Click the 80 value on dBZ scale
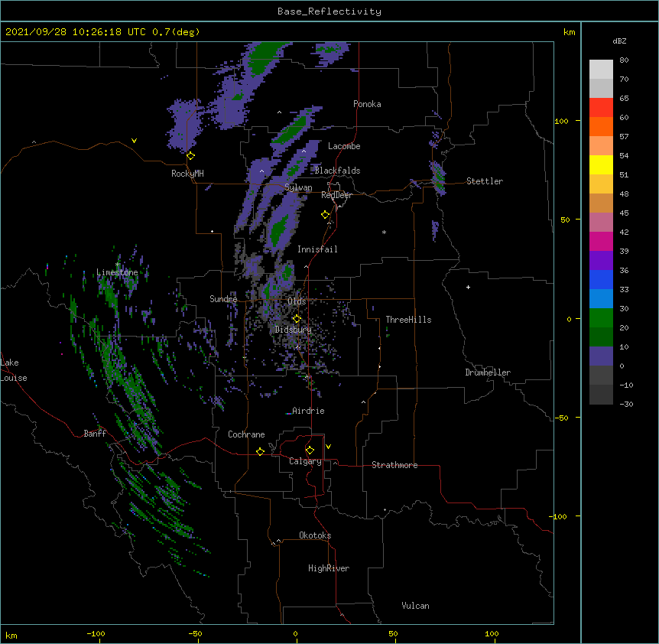659x644 pixels. coord(624,60)
